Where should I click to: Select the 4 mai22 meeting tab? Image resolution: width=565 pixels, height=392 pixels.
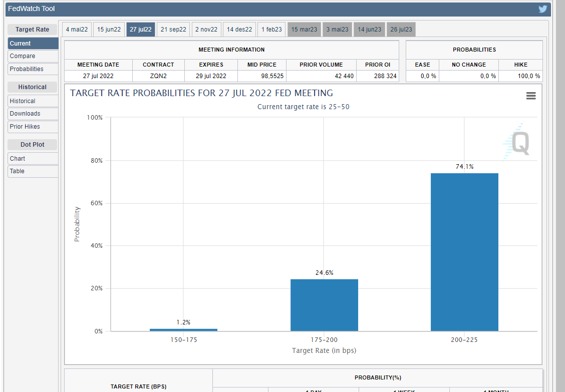77,30
